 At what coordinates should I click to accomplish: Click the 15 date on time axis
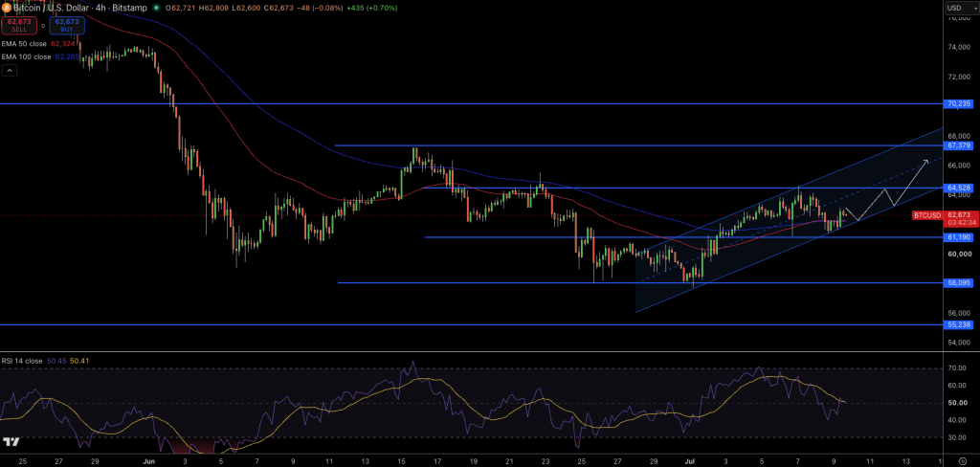pyautogui.click(x=401, y=461)
